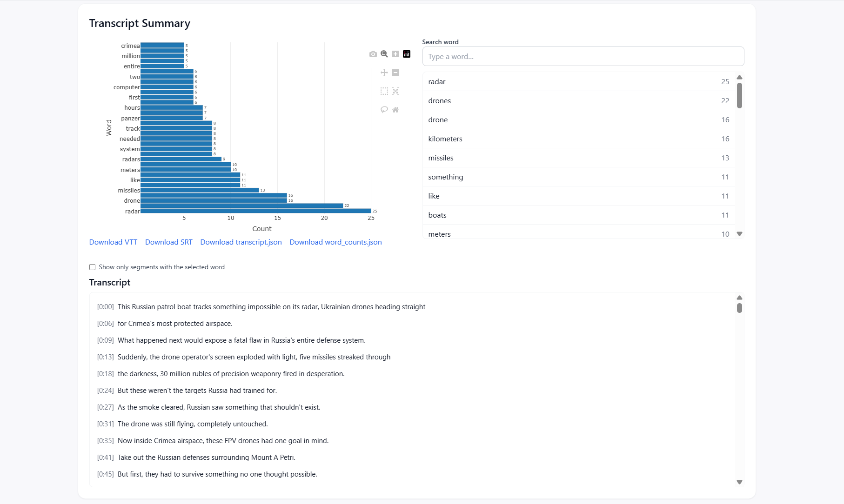Select the Box Select tool
Screen dimensions: 844x504
pos(384,91)
